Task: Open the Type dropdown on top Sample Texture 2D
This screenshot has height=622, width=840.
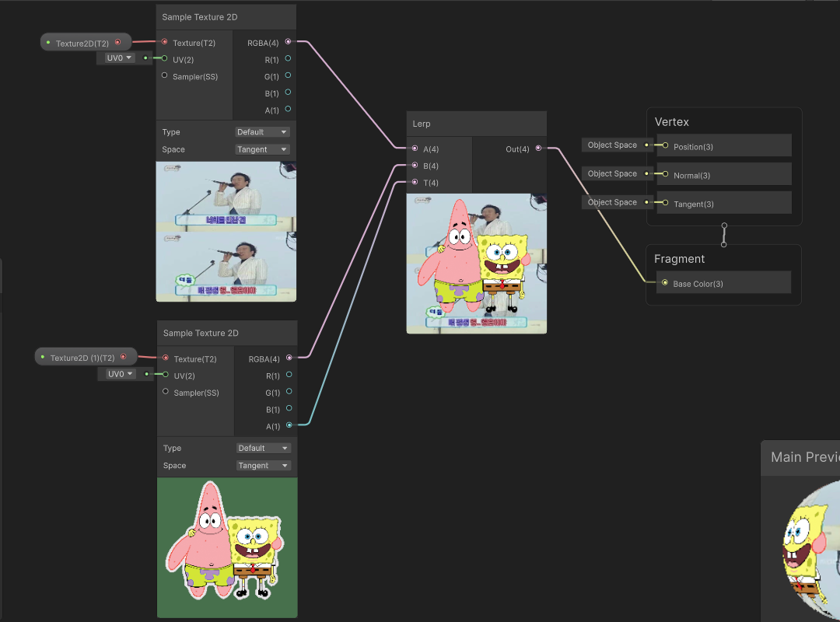Action: pyautogui.click(x=263, y=132)
